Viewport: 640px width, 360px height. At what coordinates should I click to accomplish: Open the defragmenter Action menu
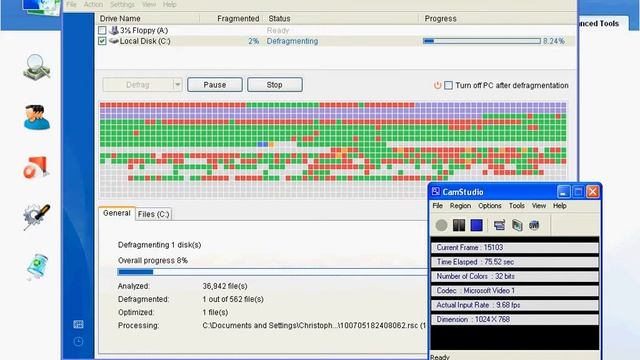pos(93,4)
